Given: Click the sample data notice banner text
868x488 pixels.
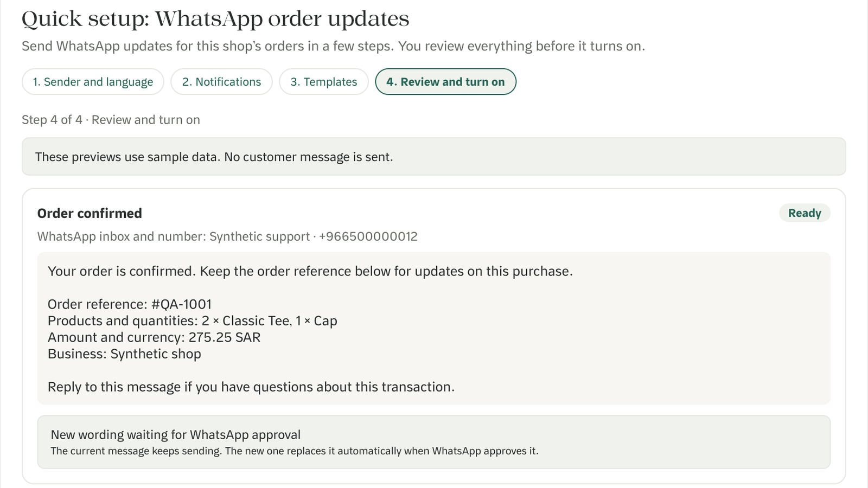Looking at the screenshot, I should pos(214,157).
